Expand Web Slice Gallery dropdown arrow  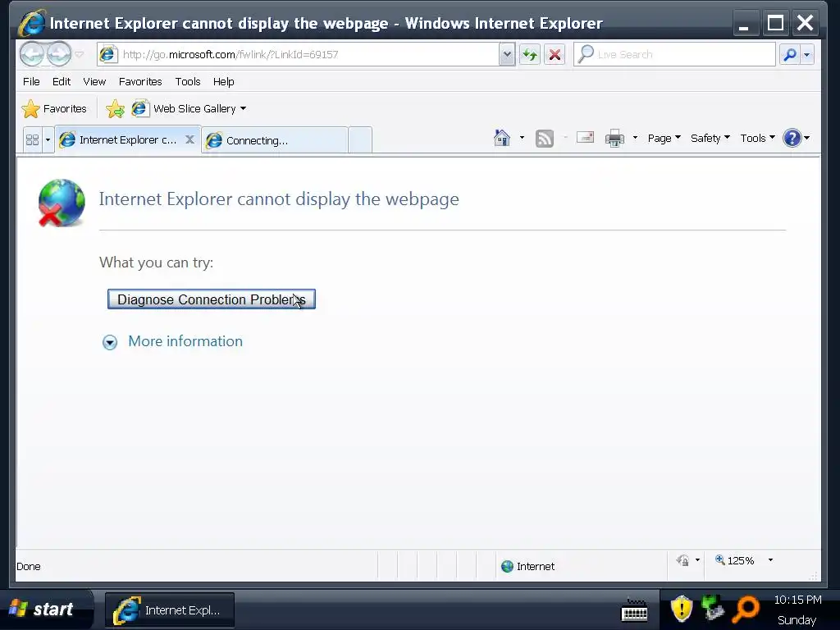tap(243, 109)
